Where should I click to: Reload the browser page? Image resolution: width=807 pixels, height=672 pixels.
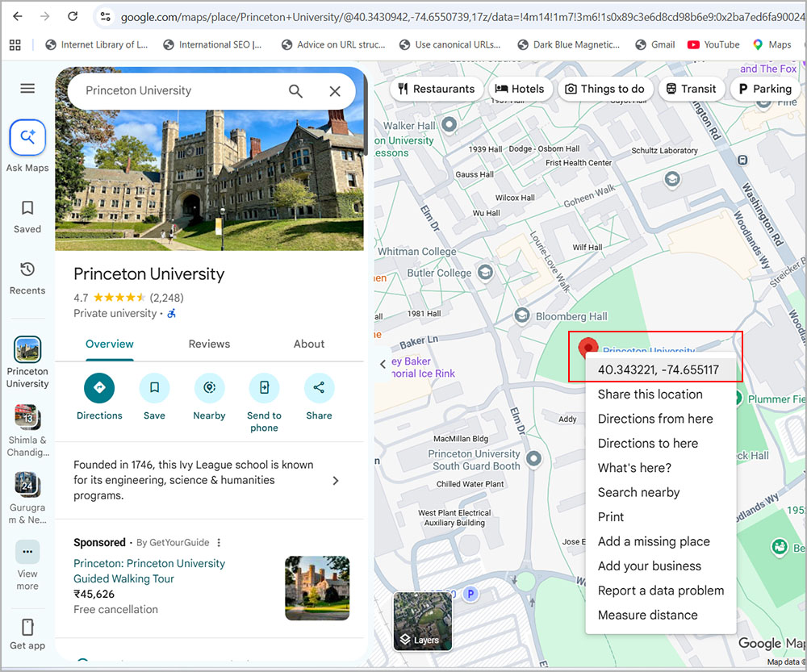(73, 16)
